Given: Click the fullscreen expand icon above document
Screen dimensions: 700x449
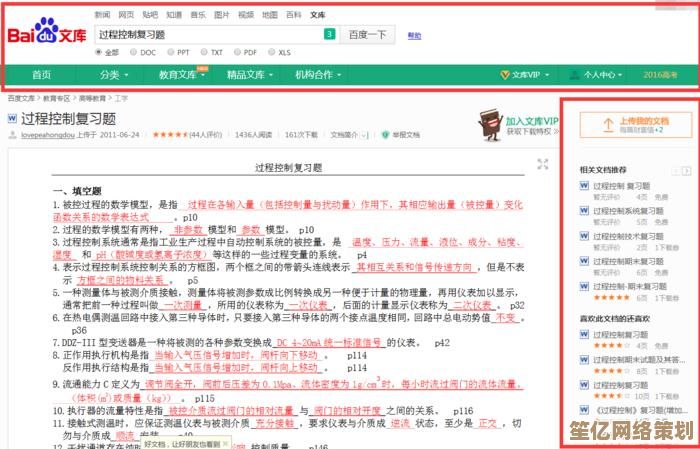Looking at the screenshot, I should (543, 164).
